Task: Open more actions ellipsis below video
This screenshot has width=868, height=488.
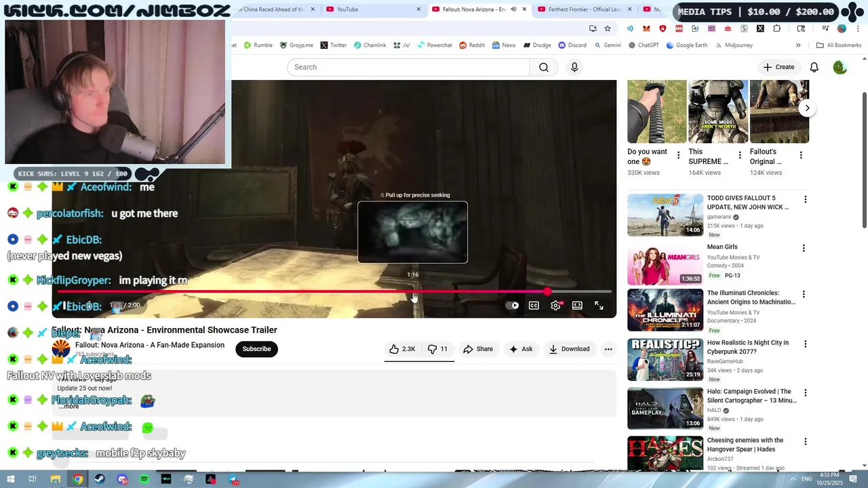Action: click(608, 349)
